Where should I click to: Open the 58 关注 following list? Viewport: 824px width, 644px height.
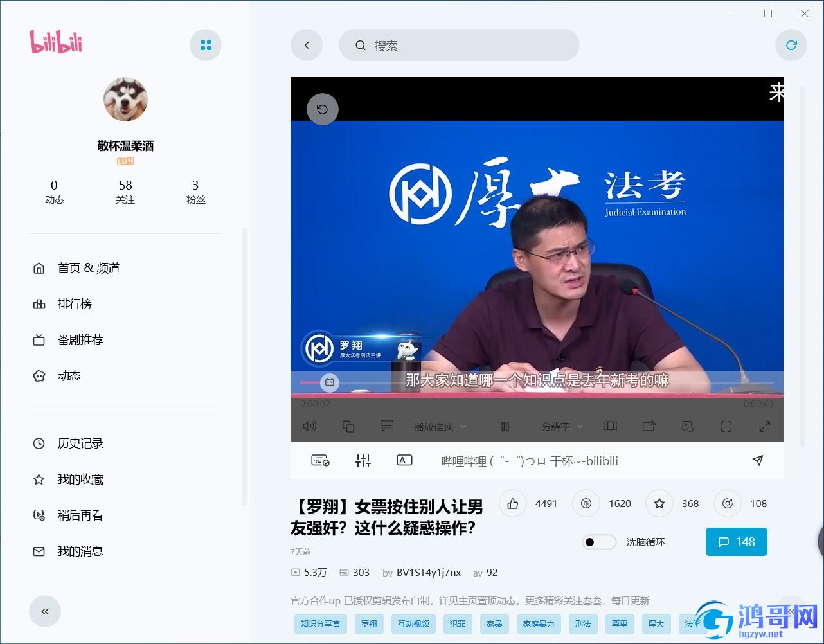click(125, 192)
